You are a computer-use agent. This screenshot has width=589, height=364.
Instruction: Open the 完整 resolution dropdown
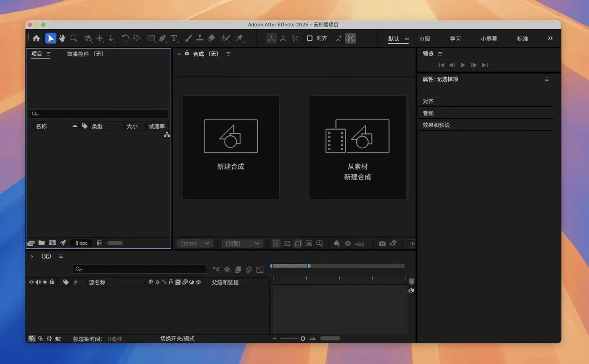[242, 243]
